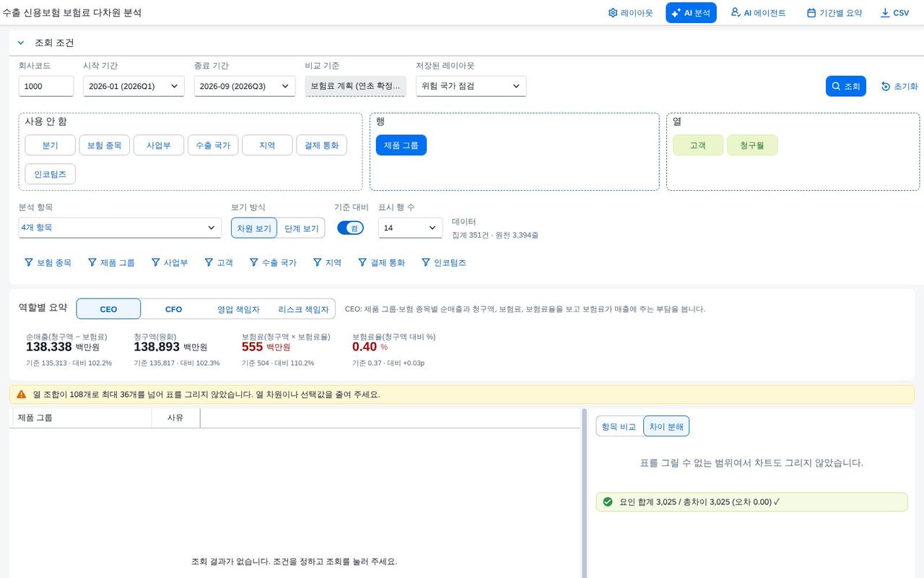This screenshot has width=924, height=578.
Task: Click the magnifier icon on 조회 button
Action: click(x=836, y=86)
